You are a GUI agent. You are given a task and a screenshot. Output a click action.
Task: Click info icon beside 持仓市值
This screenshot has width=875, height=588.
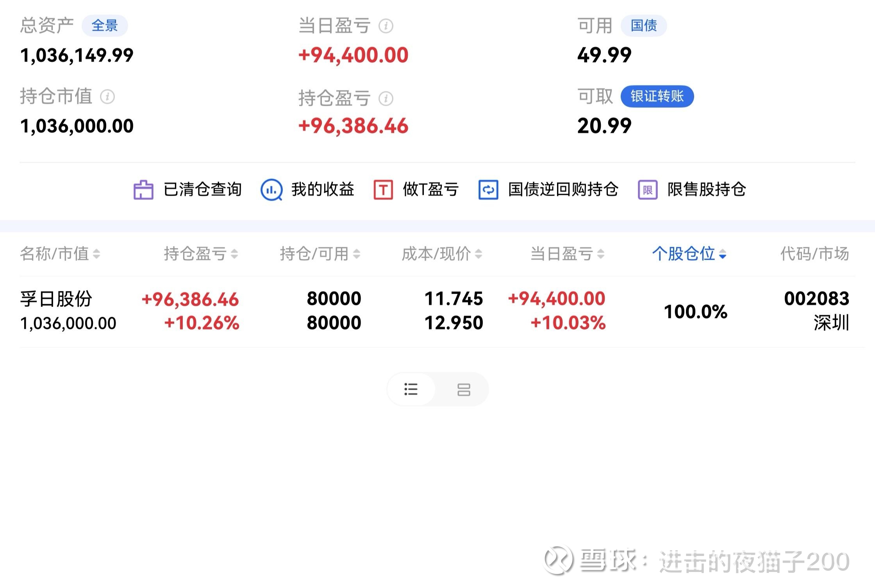pos(107,97)
